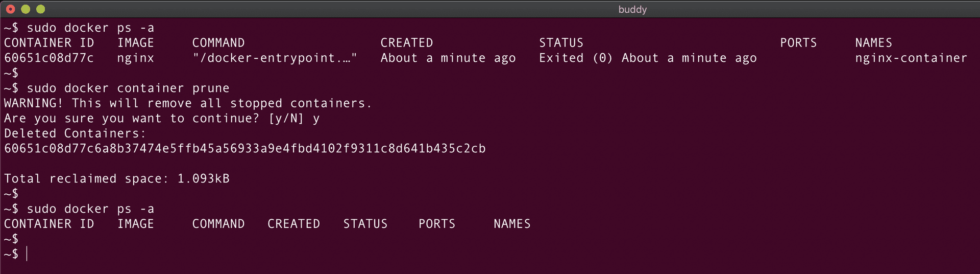
Task: Click the 'Exited (0)' status text
Action: pyautogui.click(x=575, y=58)
